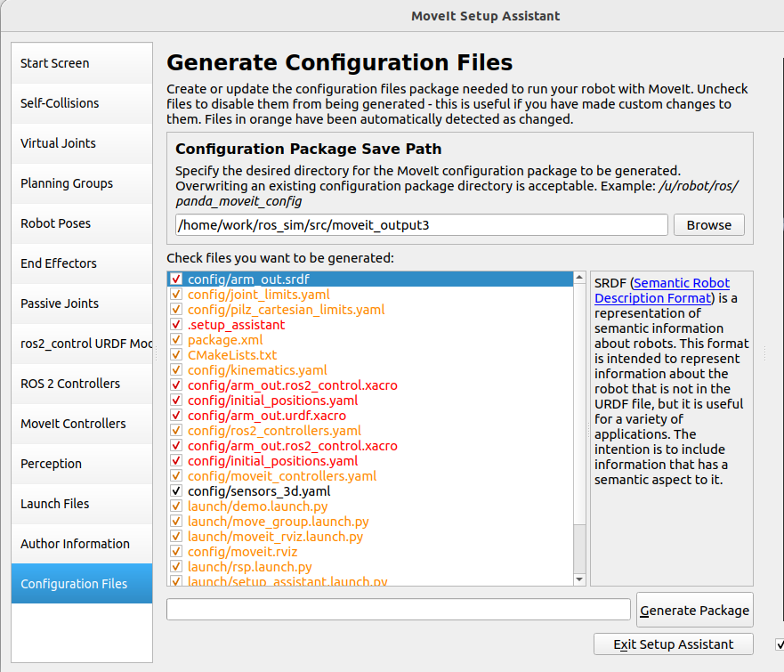The width and height of the screenshot is (784, 672).
Task: Select package.xml file name
Action: coord(225,339)
